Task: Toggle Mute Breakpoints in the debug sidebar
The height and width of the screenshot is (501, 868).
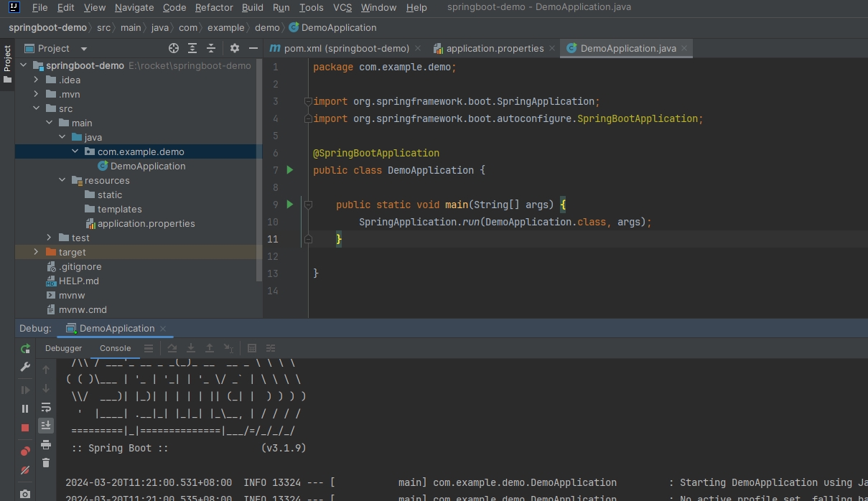Action: coord(25,471)
